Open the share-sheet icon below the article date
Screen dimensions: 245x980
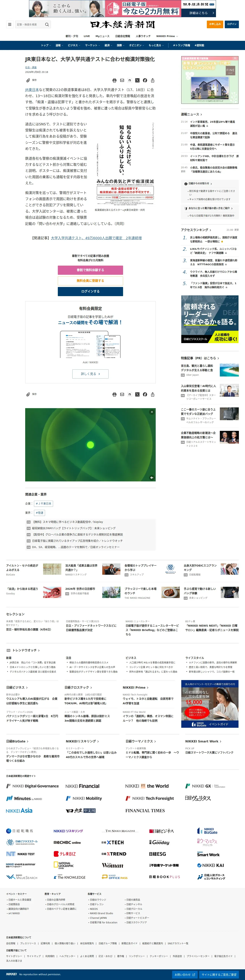click(153, 81)
